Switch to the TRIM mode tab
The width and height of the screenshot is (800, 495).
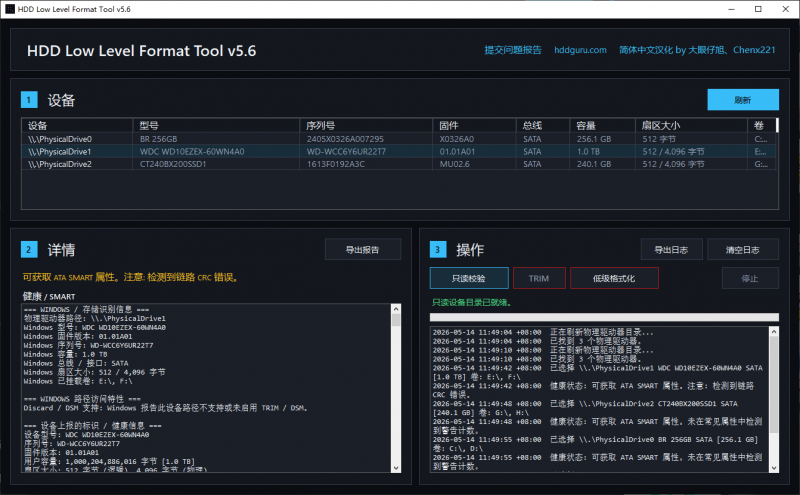tap(539, 278)
